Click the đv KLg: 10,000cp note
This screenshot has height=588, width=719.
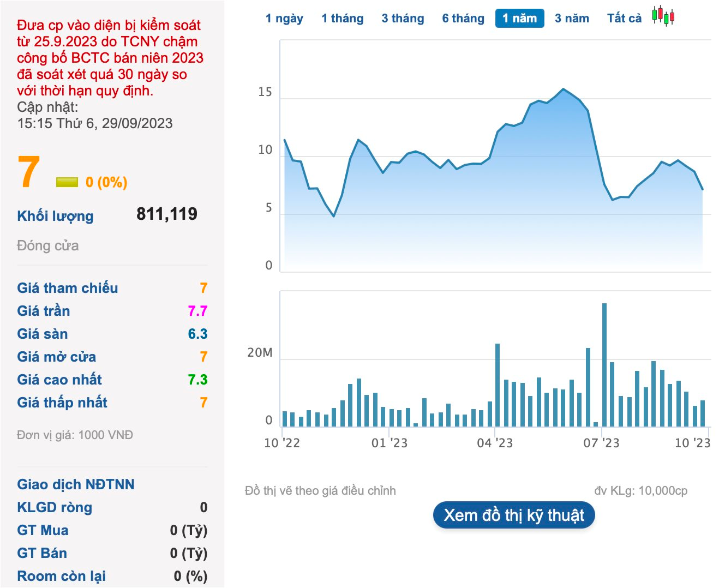point(641,491)
